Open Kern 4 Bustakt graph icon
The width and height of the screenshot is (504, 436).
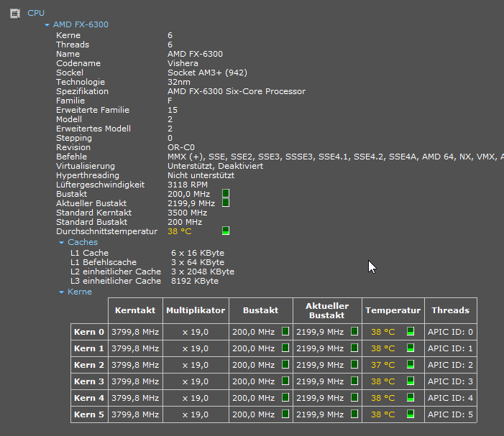coord(285,397)
